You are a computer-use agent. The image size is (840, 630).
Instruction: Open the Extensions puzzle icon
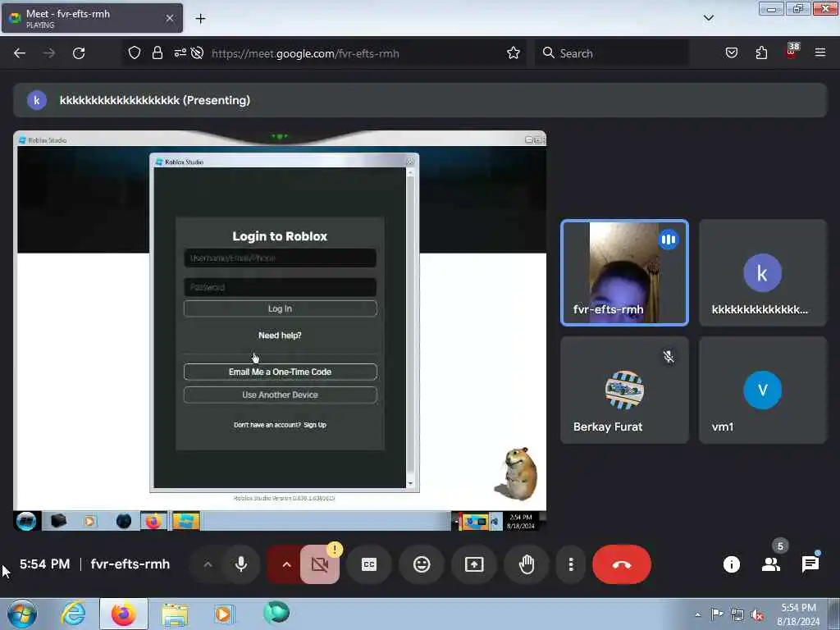coord(761,53)
